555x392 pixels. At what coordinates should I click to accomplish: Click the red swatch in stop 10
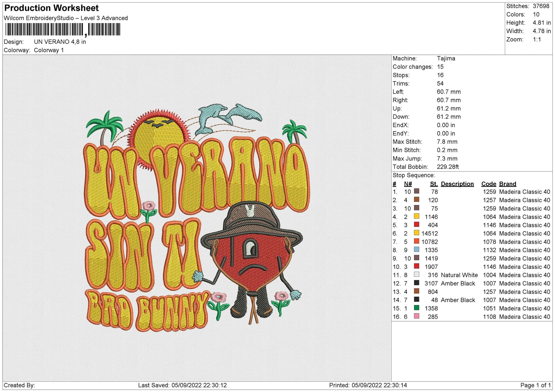click(417, 266)
